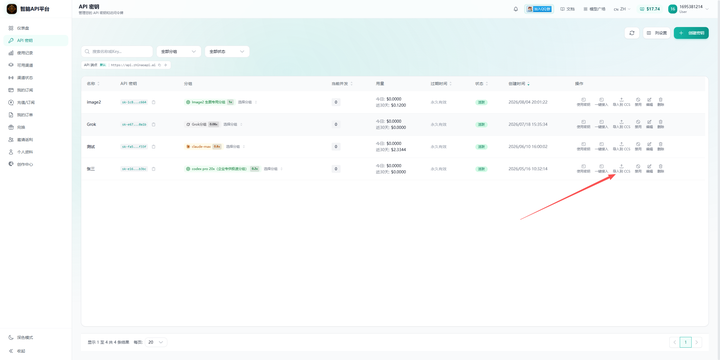The width and height of the screenshot is (720, 360).
Task: Copy the Image2 row API key
Action: click(153, 102)
